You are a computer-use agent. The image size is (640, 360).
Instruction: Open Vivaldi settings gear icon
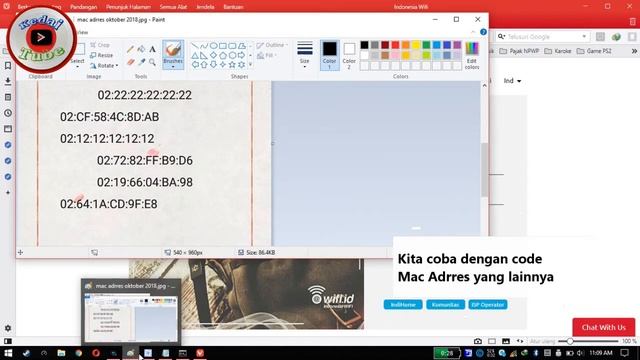click(8, 328)
